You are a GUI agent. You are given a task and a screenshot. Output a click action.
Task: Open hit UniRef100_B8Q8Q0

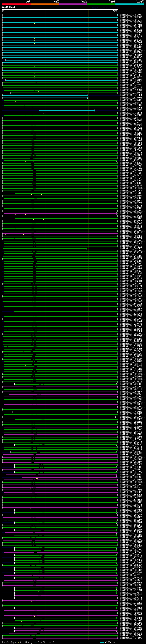131,17
